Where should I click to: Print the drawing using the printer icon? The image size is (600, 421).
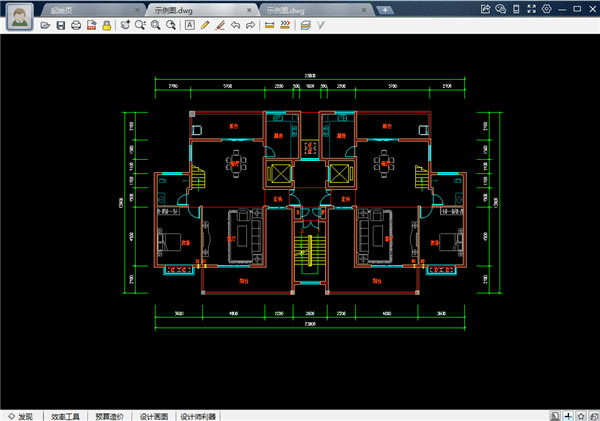coord(76,24)
